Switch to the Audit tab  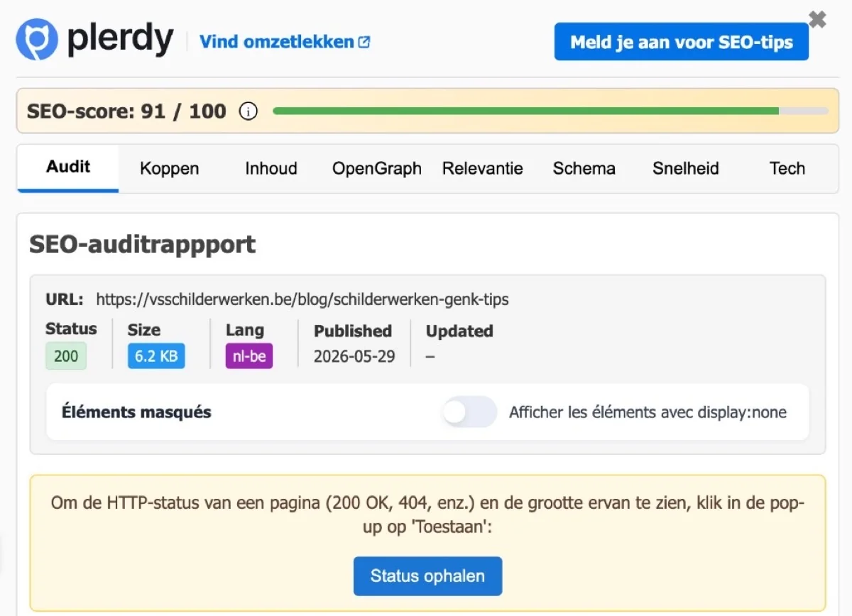[68, 168]
